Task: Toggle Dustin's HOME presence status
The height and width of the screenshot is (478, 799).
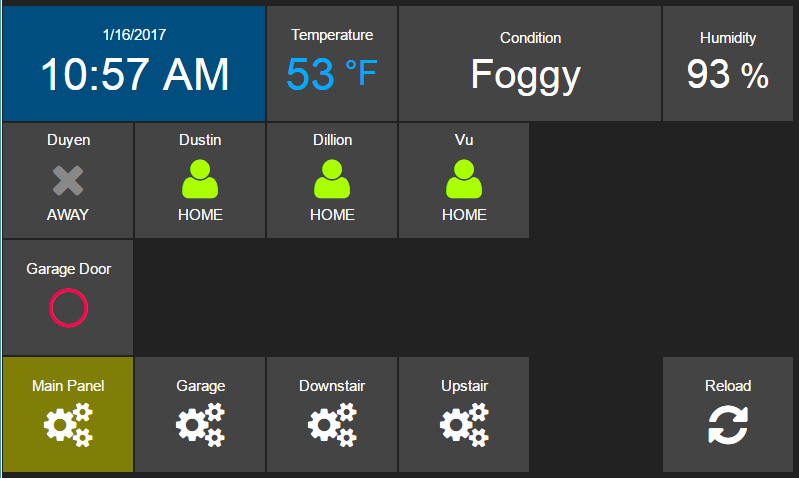Action: [x=200, y=214]
